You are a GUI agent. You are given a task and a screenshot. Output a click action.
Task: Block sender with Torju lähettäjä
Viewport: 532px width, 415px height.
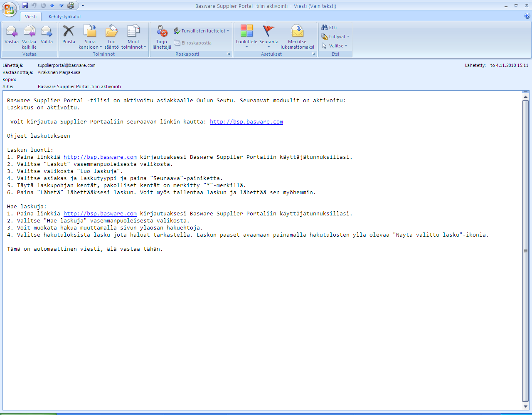click(x=162, y=37)
